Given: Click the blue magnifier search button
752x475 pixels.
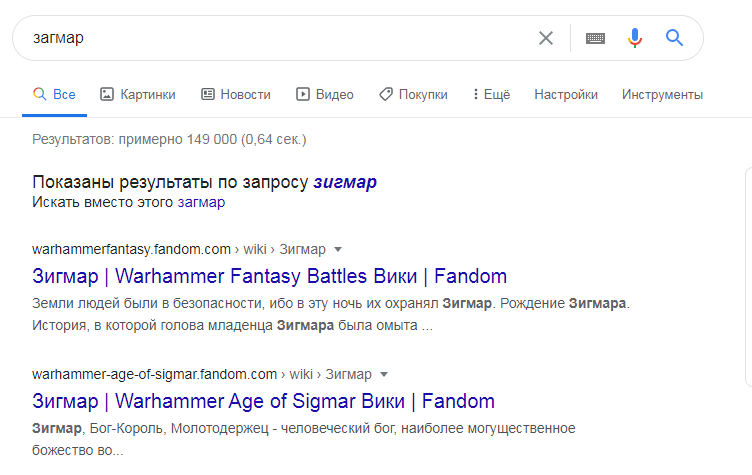Looking at the screenshot, I should [x=674, y=38].
